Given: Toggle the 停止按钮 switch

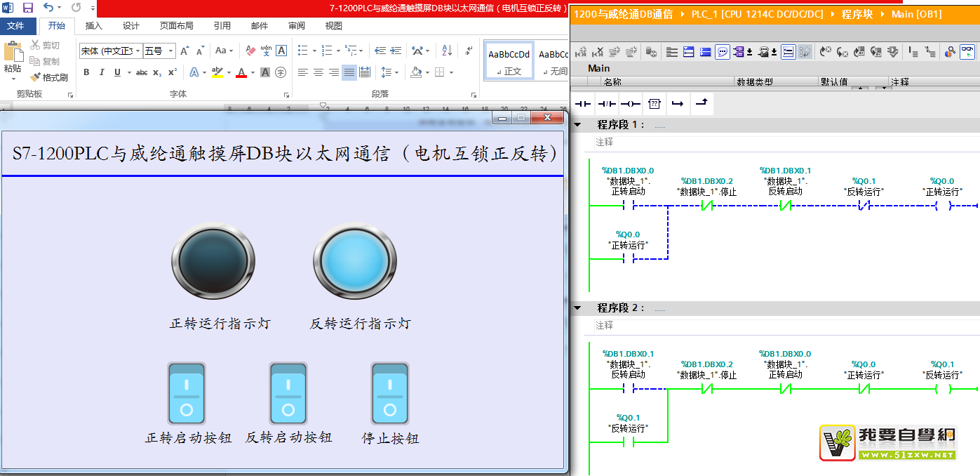Looking at the screenshot, I should coord(390,393).
